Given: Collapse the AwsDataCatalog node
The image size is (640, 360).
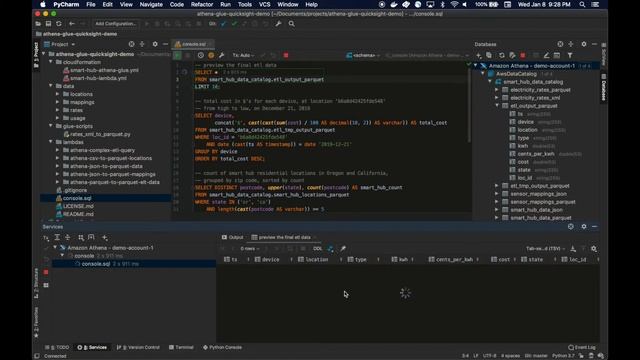Looking at the screenshot, I should (483, 74).
